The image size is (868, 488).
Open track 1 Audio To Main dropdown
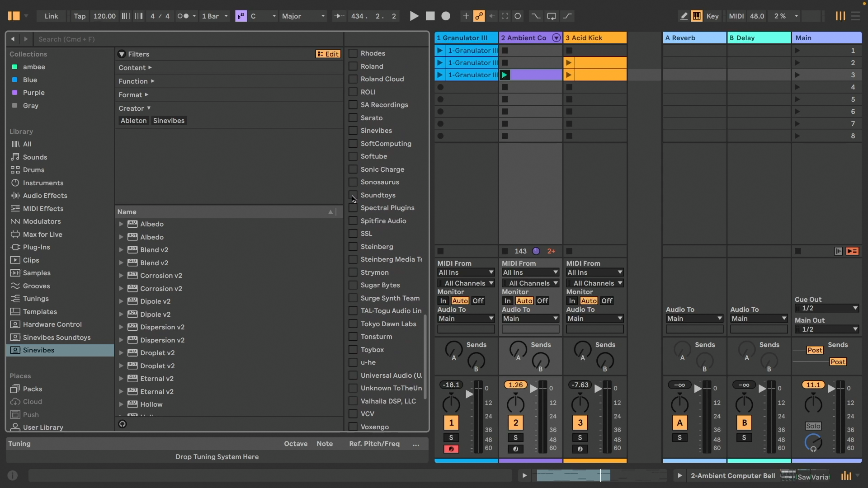pyautogui.click(x=466, y=318)
